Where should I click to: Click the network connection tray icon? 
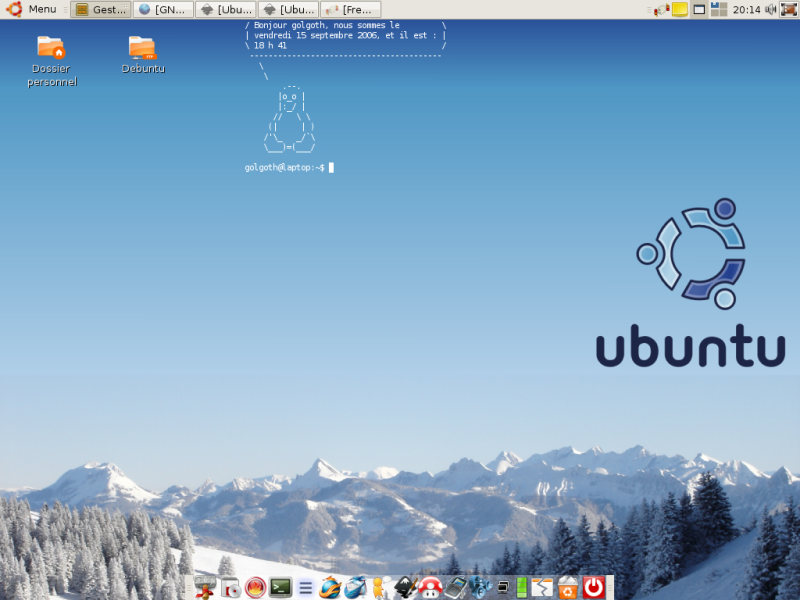point(661,9)
